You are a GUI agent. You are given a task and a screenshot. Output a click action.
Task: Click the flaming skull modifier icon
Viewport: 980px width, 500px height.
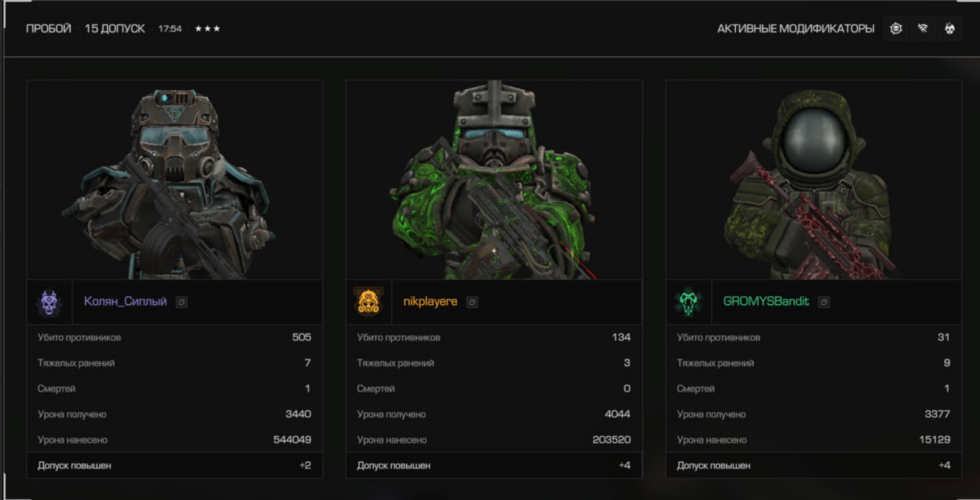click(949, 29)
